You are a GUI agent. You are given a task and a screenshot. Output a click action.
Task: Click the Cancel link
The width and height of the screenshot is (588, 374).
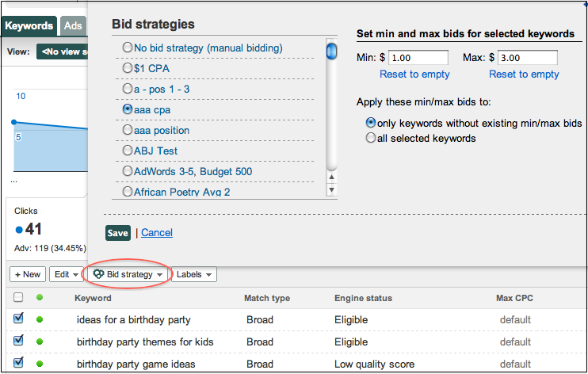pyautogui.click(x=157, y=233)
